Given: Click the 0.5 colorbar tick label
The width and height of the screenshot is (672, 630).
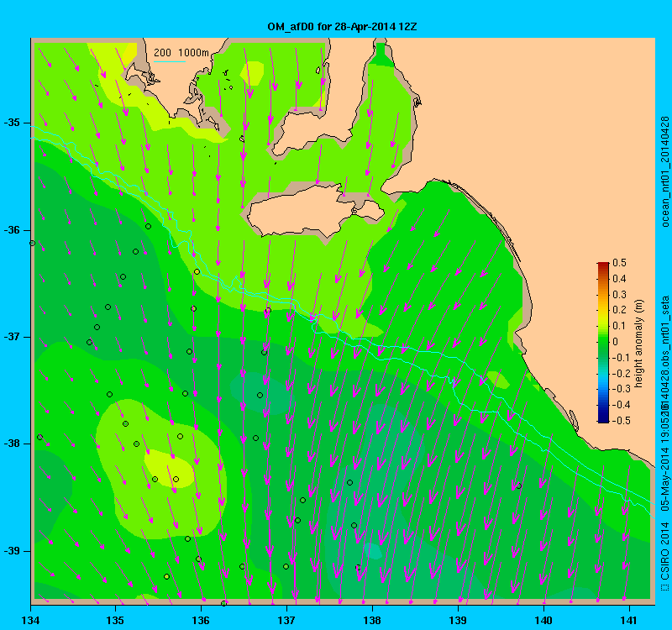Looking at the screenshot, I should pos(620,263).
